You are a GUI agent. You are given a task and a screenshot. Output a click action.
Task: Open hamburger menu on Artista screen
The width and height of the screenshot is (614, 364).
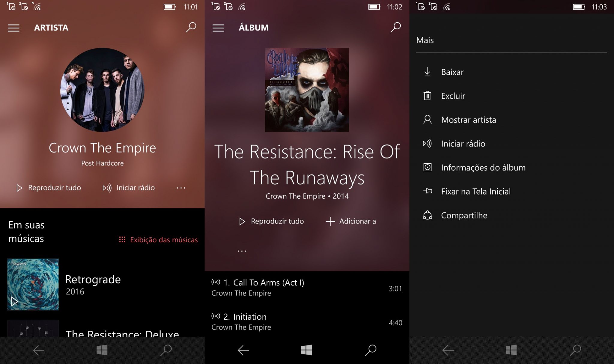pyautogui.click(x=13, y=28)
